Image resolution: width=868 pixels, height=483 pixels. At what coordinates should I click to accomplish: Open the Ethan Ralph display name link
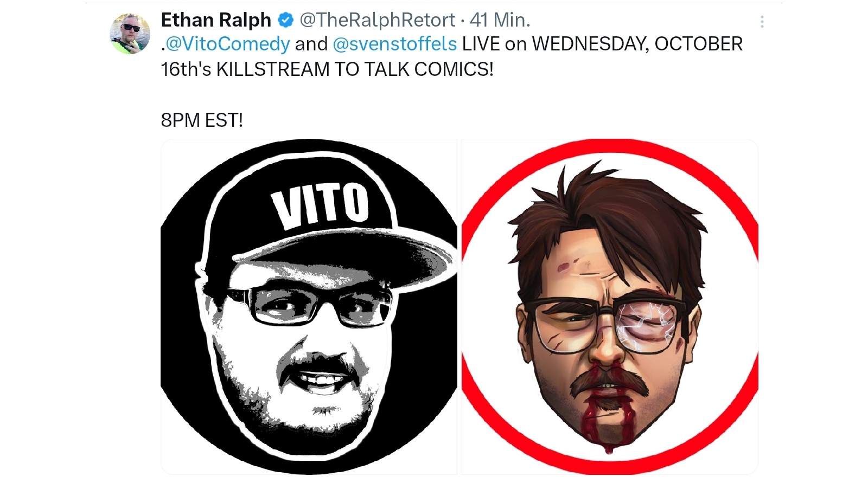[x=216, y=20]
